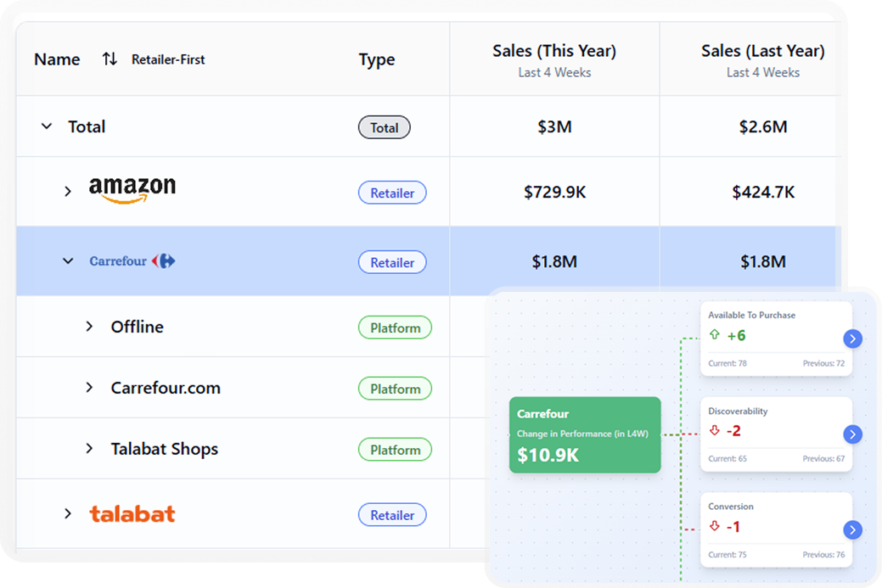Expand the Talabat Shops platform row
Image resolution: width=882 pixels, height=588 pixels.
click(89, 449)
